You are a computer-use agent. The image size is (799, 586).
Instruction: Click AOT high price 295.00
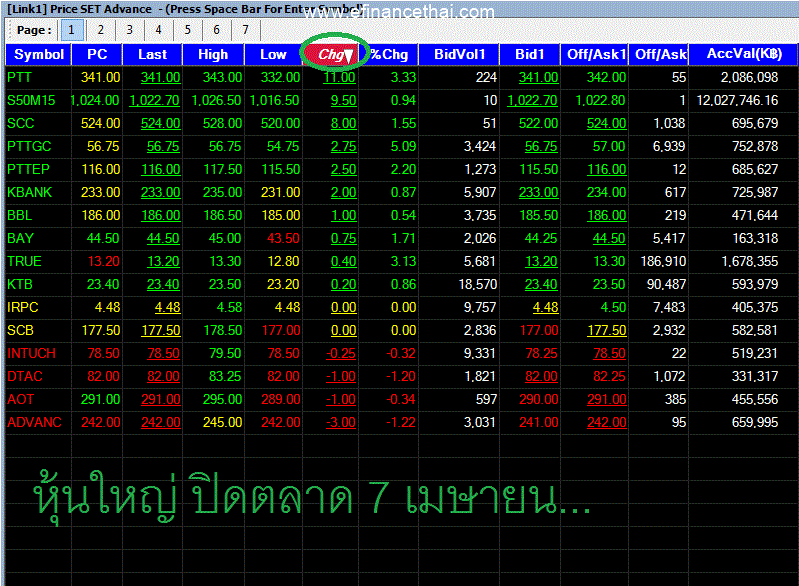coord(222,399)
